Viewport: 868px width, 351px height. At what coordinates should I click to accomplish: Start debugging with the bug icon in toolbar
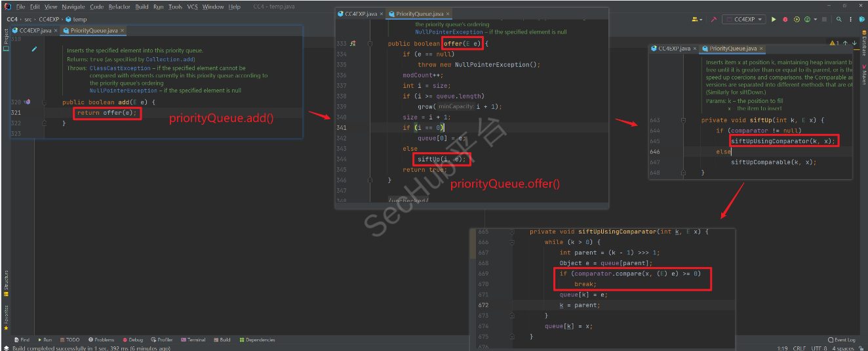(785, 20)
